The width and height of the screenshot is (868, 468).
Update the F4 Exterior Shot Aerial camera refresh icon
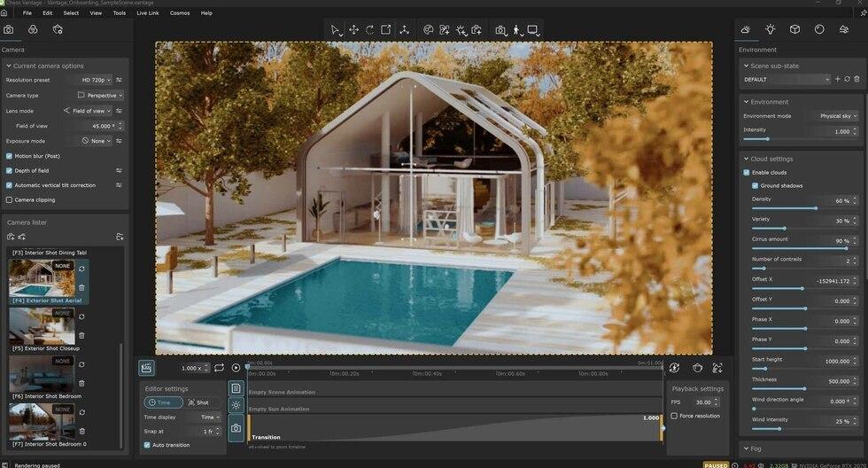81,269
